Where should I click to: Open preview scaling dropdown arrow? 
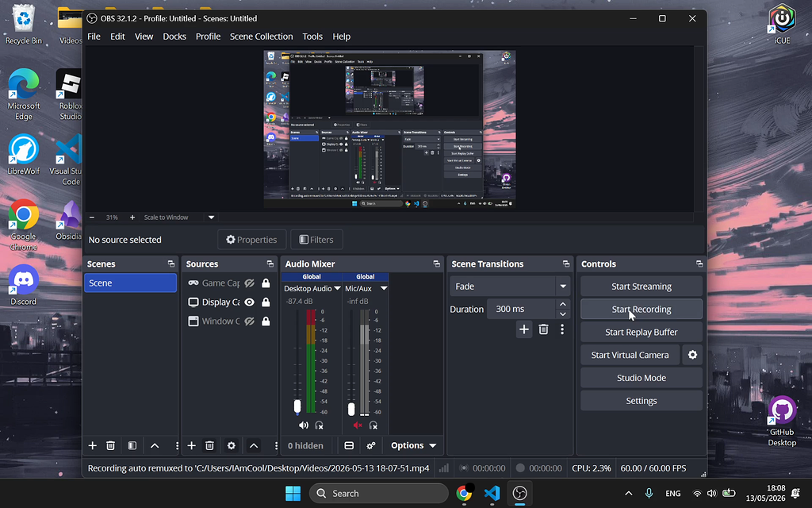point(211,217)
